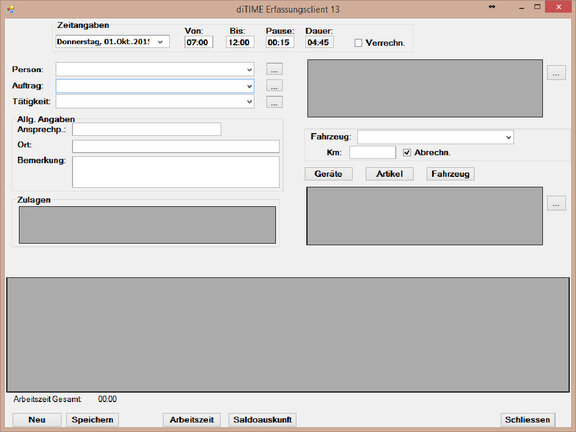Screen dimensions: 576x432
Task: Click the Neu button
Action: 37,420
